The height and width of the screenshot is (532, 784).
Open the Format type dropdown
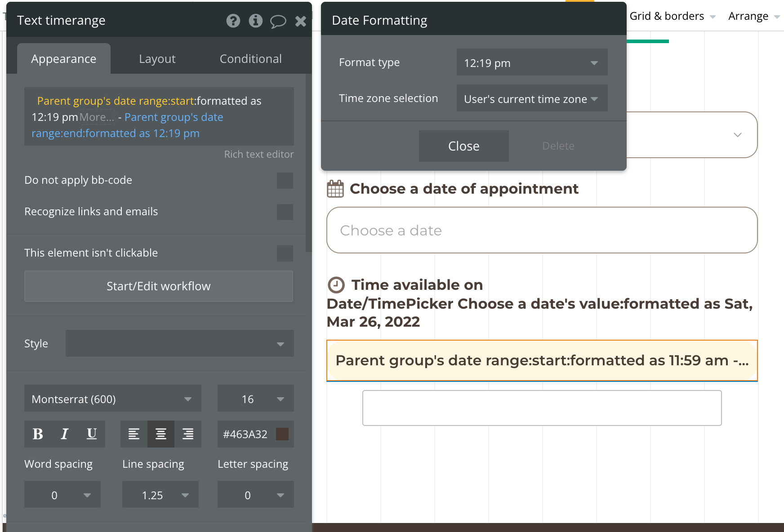pyautogui.click(x=532, y=62)
